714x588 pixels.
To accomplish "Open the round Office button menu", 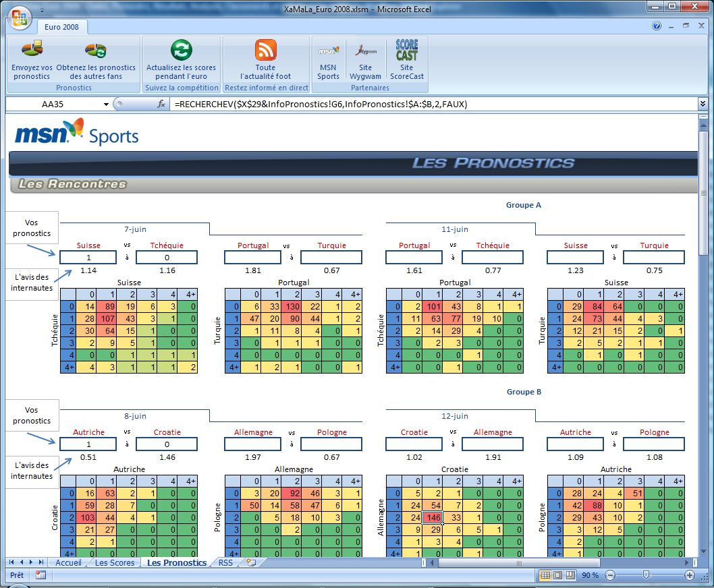I will click(20, 18).
